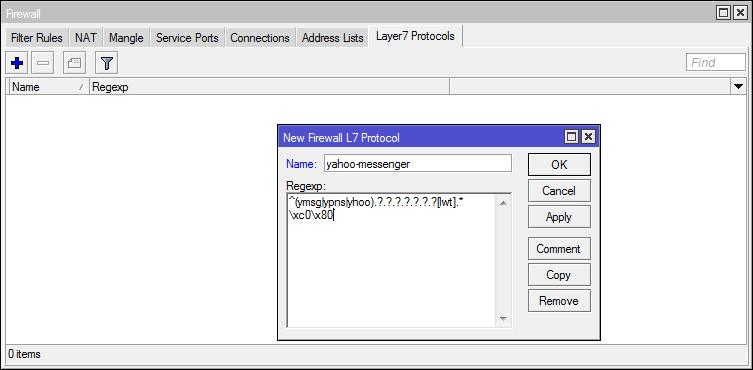This screenshot has width=753, height=370.
Task: Apply the L7 protocol settings
Action: pyautogui.click(x=559, y=217)
